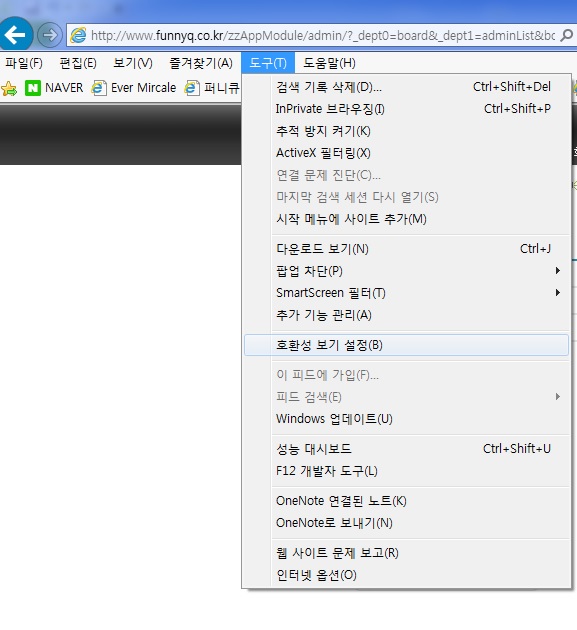Click the URL address field

(x=323, y=35)
